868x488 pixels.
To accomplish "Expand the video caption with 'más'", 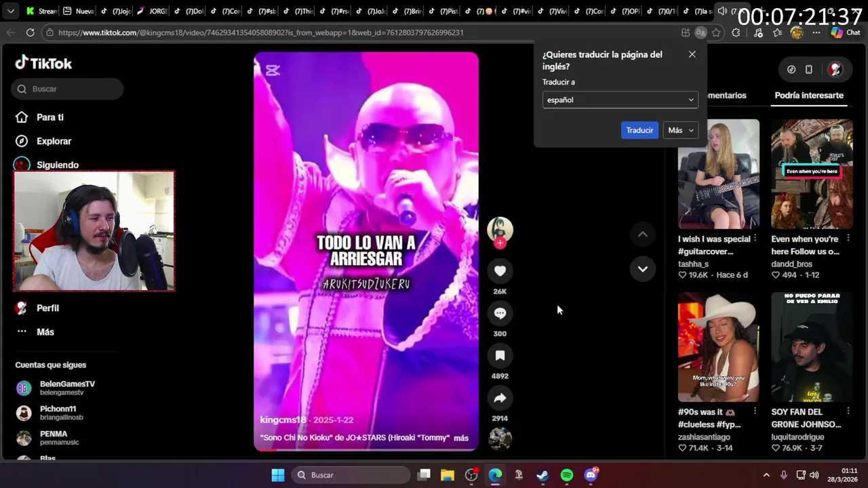I will [x=461, y=438].
